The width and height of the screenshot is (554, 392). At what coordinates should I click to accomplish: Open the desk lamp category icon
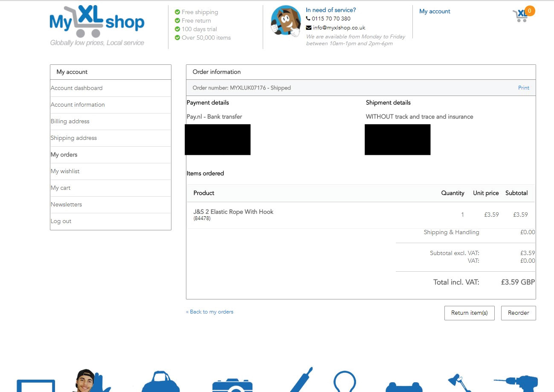pyautogui.click(x=460, y=383)
